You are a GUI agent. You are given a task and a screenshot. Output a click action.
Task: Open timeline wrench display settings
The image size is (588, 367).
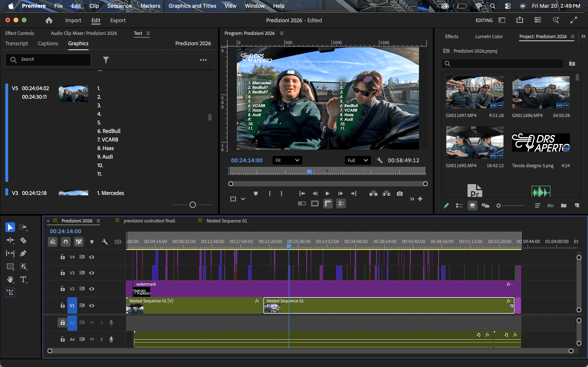pos(105,242)
